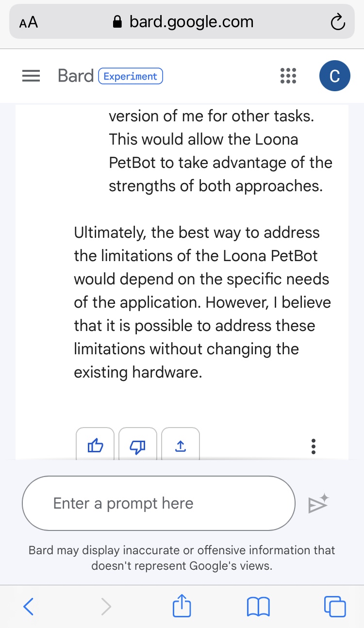Go back with Safari's back arrow
This screenshot has height=628, width=364.
coord(29,606)
